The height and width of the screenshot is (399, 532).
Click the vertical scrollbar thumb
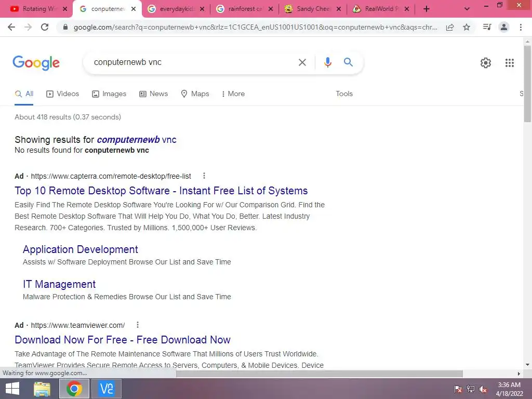pos(527,84)
